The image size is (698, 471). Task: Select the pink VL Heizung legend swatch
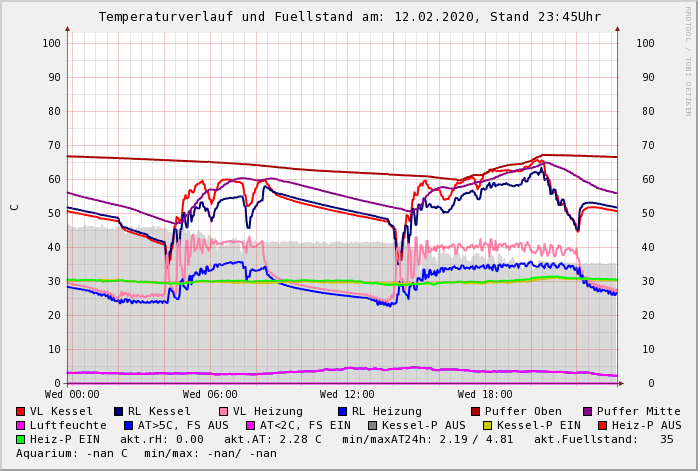click(223, 411)
